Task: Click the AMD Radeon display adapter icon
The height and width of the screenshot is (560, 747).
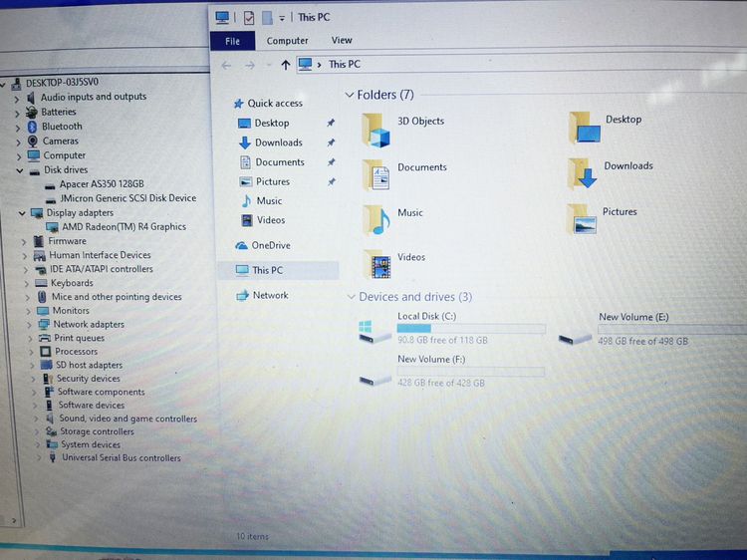Action: [52, 227]
